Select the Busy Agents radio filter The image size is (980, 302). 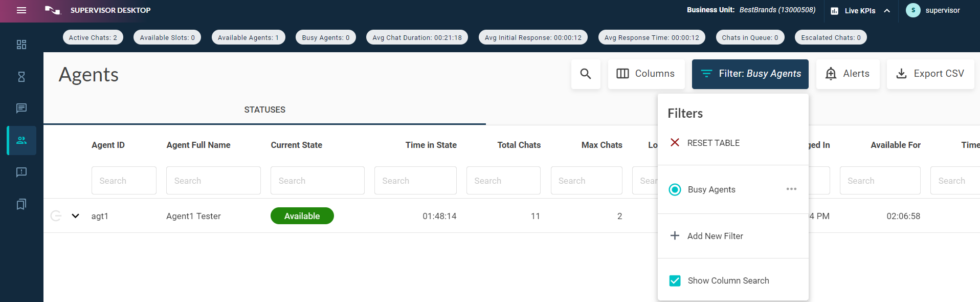(x=675, y=189)
